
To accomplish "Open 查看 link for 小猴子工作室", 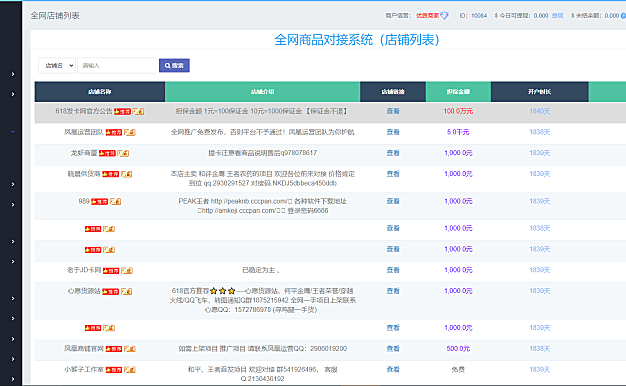I will point(393,370).
